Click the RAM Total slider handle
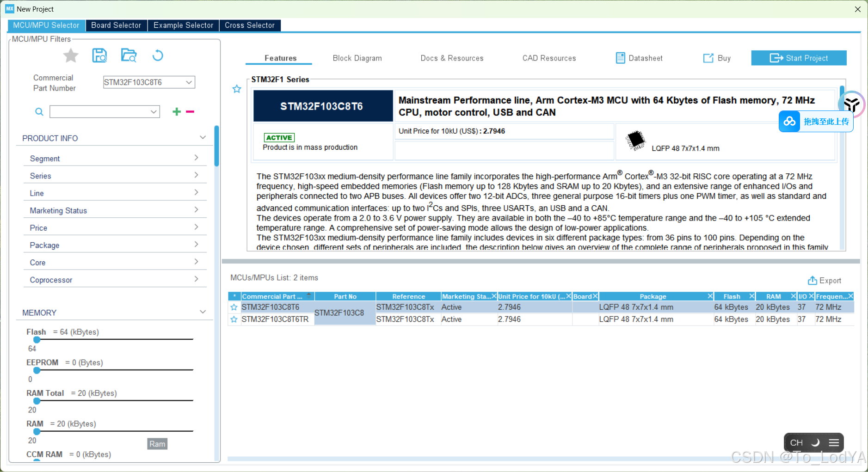The width and height of the screenshot is (868, 472). pyautogui.click(x=37, y=401)
